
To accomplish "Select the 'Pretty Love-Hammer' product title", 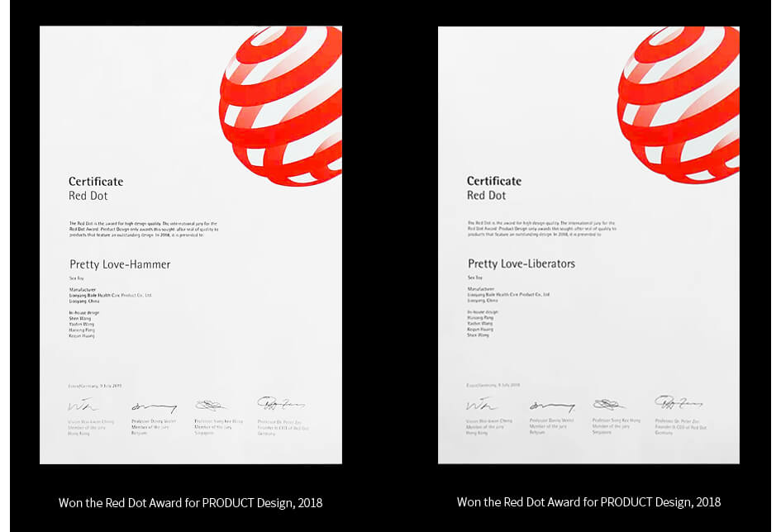I will pyautogui.click(x=120, y=264).
